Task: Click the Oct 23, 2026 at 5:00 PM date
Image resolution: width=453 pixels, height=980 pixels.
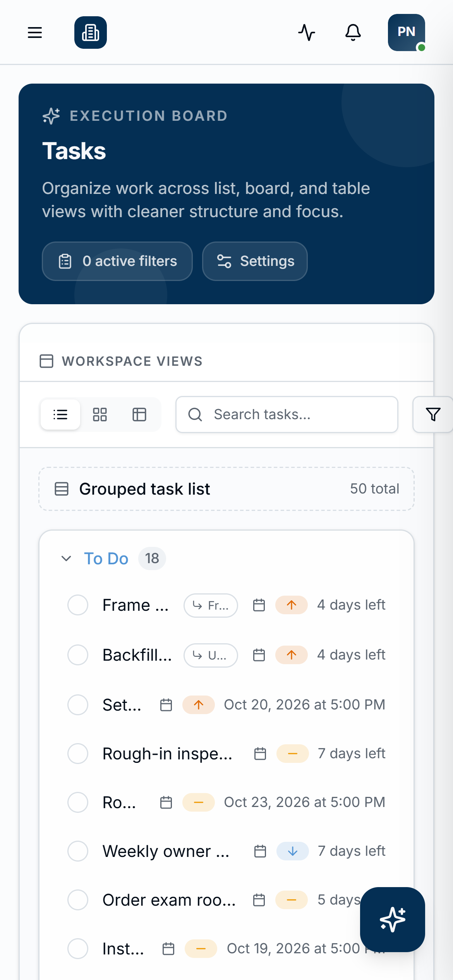Action: point(305,802)
